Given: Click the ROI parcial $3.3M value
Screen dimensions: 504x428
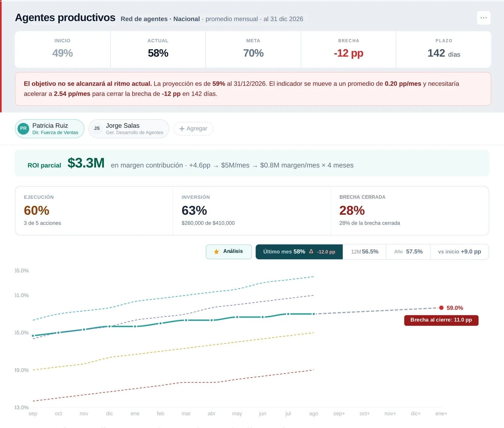Looking at the screenshot, I should pos(86,163).
